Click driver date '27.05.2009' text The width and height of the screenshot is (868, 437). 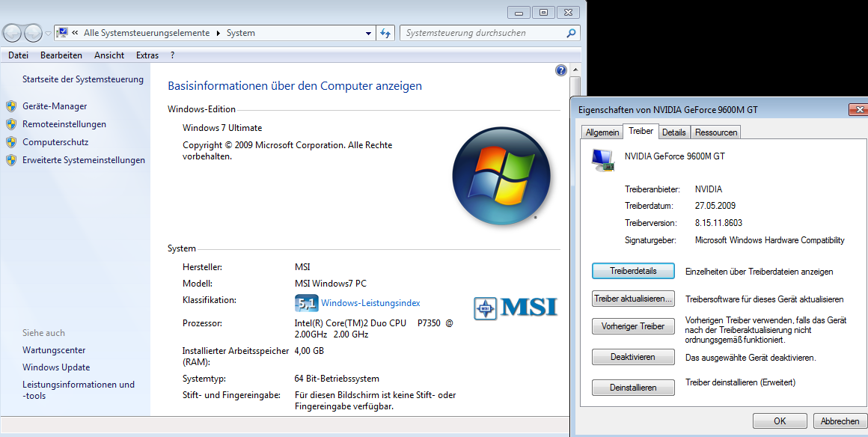(715, 206)
